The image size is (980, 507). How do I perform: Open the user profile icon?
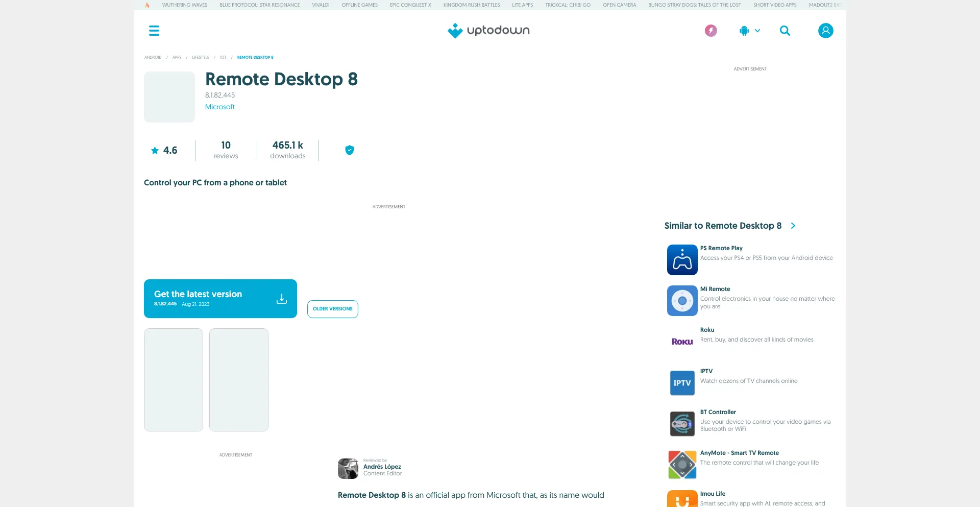pyautogui.click(x=825, y=31)
